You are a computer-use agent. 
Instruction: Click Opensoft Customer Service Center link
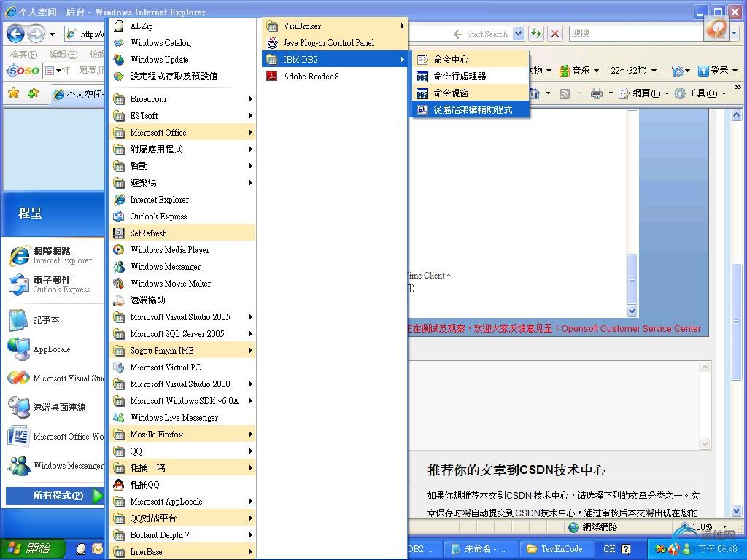(x=631, y=329)
